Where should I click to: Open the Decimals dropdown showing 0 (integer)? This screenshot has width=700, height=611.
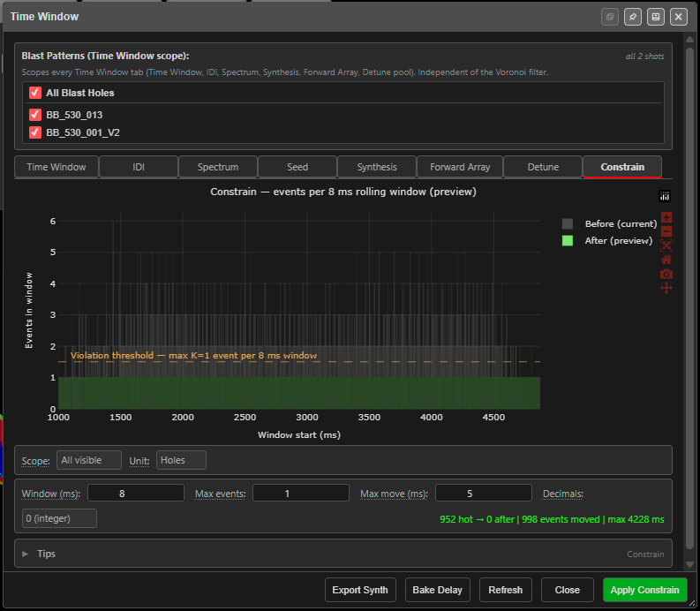pos(59,518)
